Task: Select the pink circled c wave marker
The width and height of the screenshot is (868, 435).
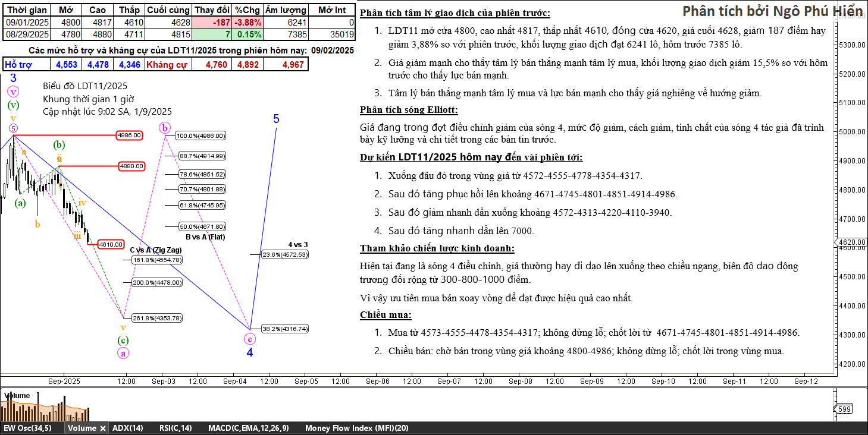Action: [x=250, y=339]
